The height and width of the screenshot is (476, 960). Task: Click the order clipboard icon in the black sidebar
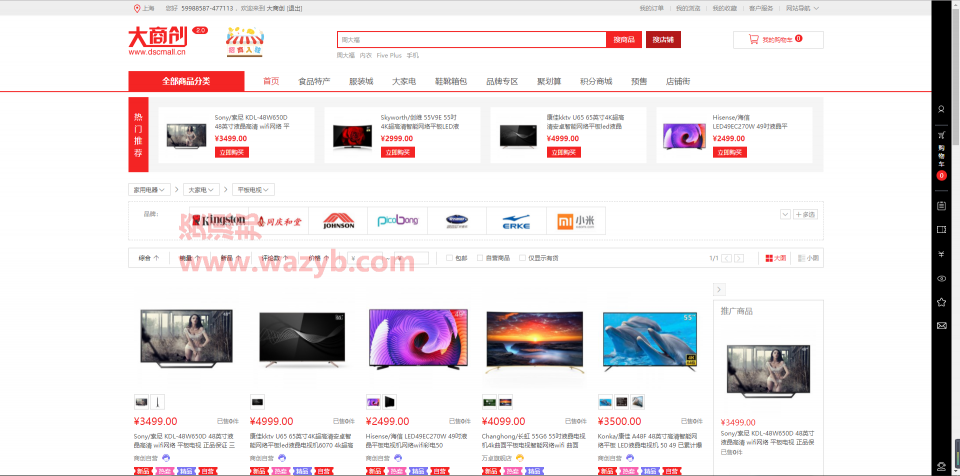pos(941,205)
